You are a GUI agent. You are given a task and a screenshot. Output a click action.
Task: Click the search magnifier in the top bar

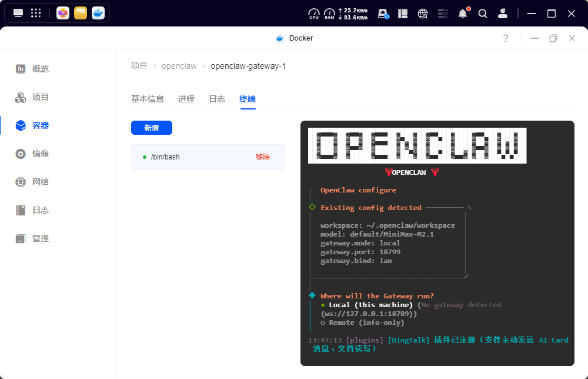(483, 13)
